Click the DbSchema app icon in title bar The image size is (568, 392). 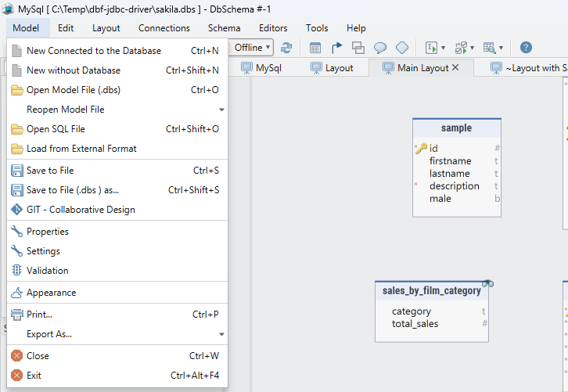pos(8,9)
